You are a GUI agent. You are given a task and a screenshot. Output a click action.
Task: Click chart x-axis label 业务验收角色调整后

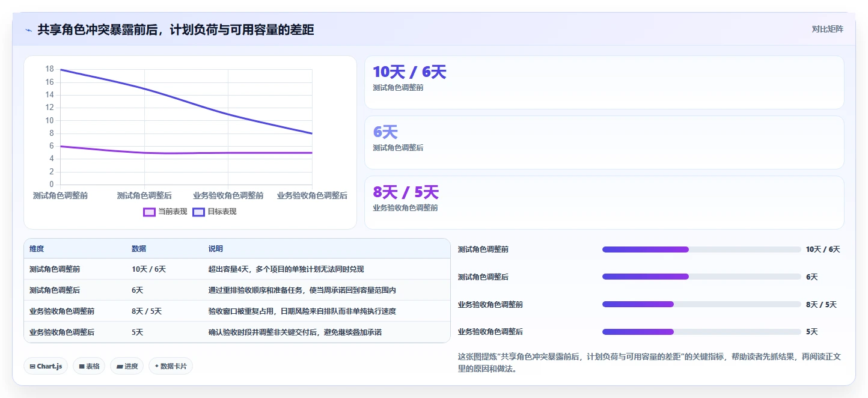coord(312,196)
